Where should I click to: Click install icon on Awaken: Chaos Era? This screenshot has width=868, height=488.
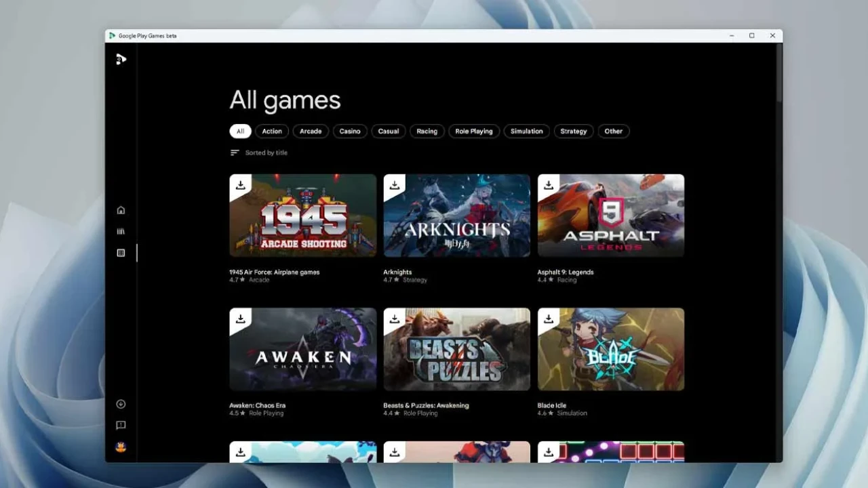pos(240,319)
